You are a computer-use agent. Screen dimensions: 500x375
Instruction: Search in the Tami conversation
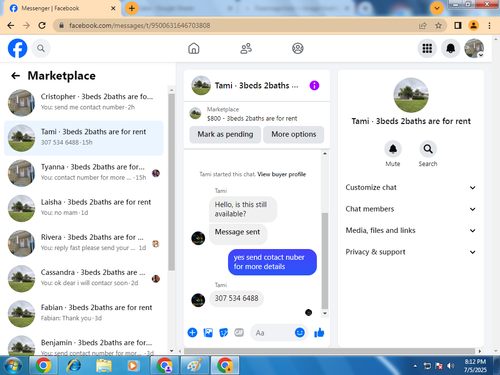(x=428, y=149)
